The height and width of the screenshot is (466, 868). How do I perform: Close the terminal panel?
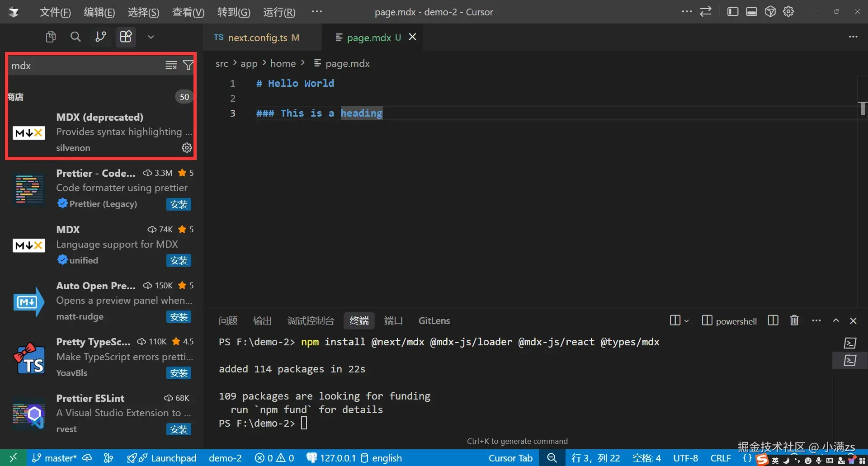pos(853,321)
